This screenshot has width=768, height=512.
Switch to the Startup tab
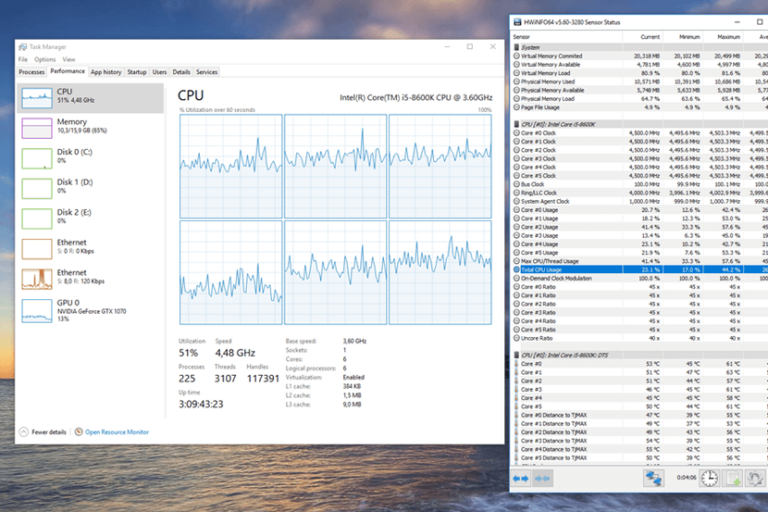tap(137, 72)
